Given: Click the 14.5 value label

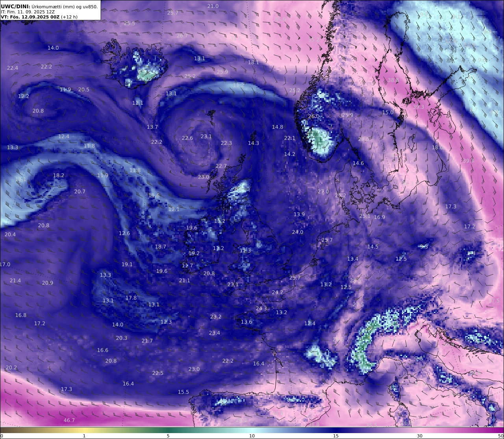Looking at the screenshot, I should pyautogui.click(x=373, y=246).
